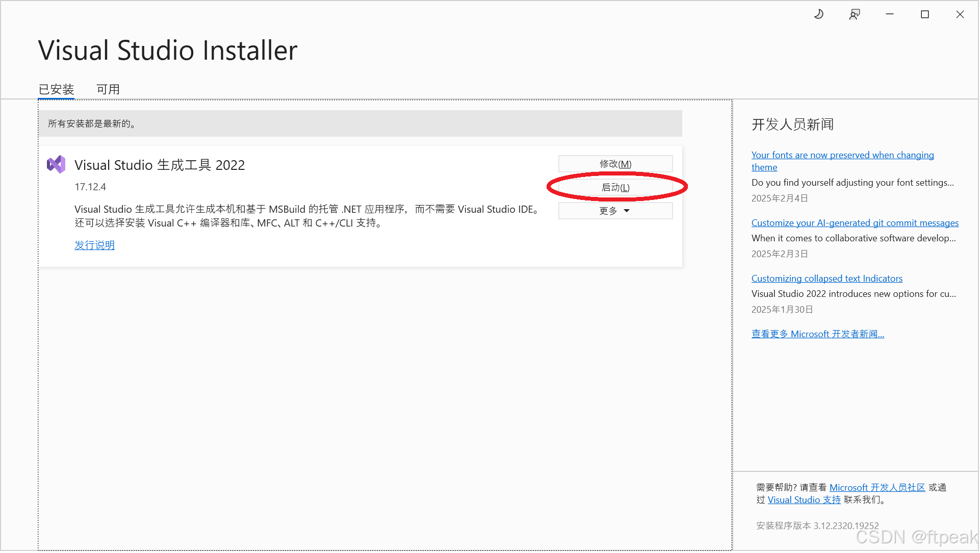Open Customizing collapsed text Indicators article
Image resolution: width=980 pixels, height=553 pixels.
pos(827,279)
